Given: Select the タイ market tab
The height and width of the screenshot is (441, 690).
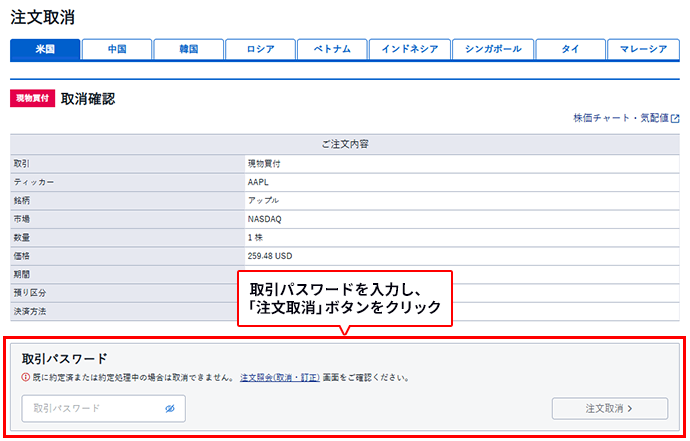Looking at the screenshot, I should point(569,49).
